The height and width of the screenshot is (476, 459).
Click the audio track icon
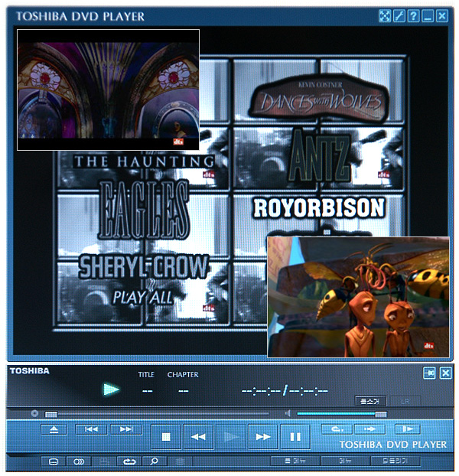pos(79,461)
